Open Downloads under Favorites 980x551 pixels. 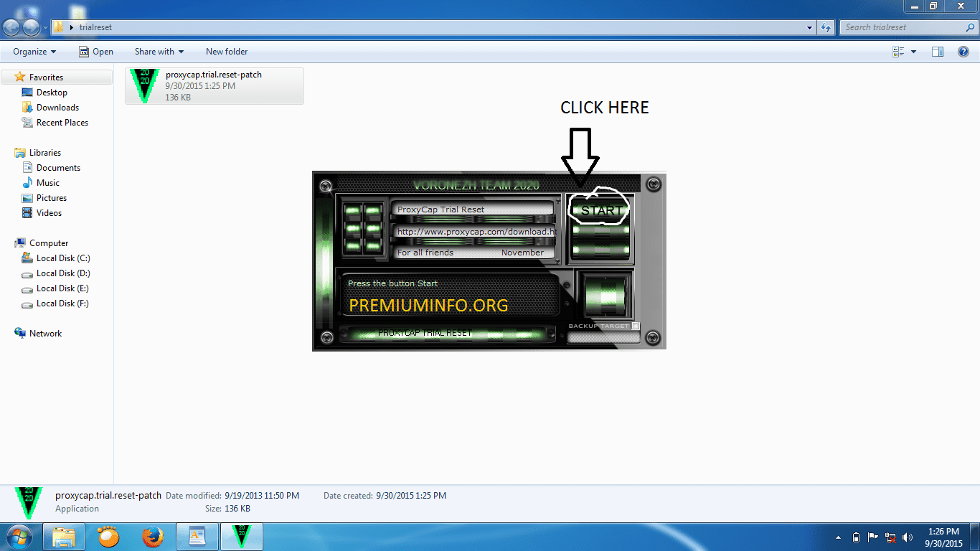57,108
